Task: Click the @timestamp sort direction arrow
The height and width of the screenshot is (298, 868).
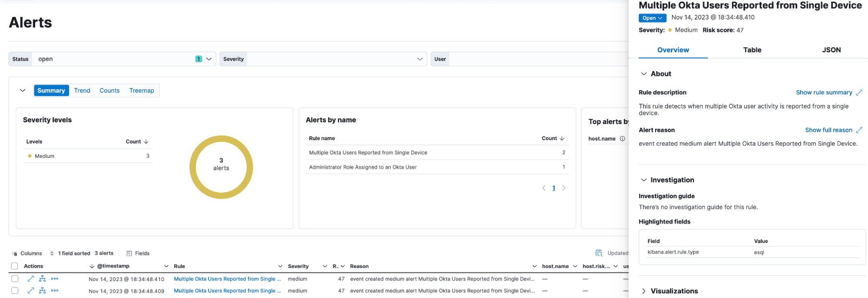Action: point(92,266)
